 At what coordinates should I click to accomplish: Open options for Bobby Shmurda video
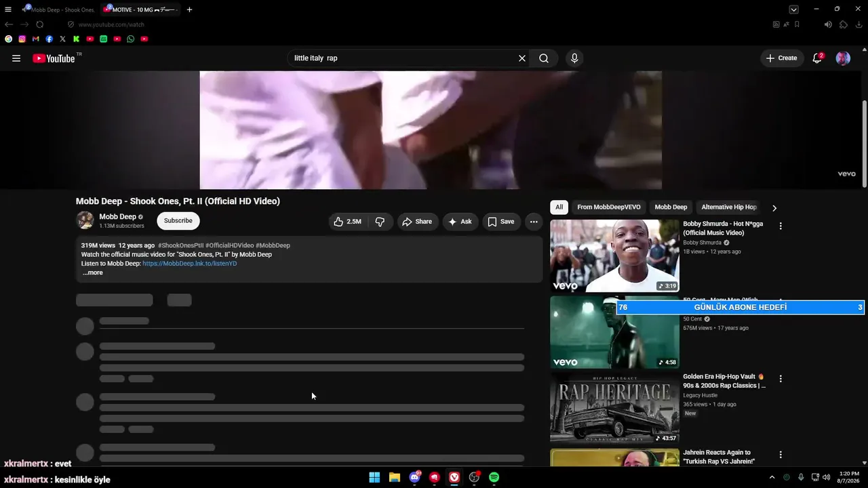point(781,226)
